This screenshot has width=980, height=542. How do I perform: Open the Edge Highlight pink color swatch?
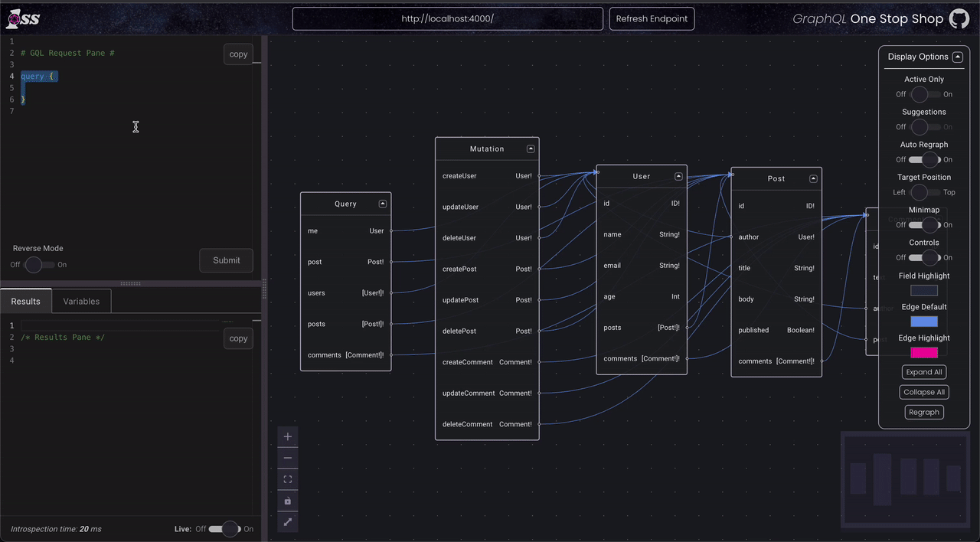pos(924,353)
